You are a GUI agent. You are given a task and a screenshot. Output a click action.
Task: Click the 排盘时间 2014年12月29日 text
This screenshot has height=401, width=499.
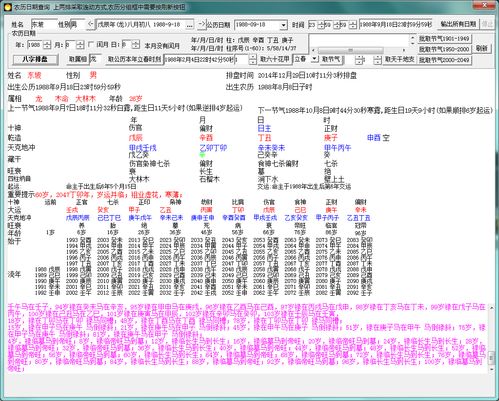pyautogui.click(x=291, y=76)
